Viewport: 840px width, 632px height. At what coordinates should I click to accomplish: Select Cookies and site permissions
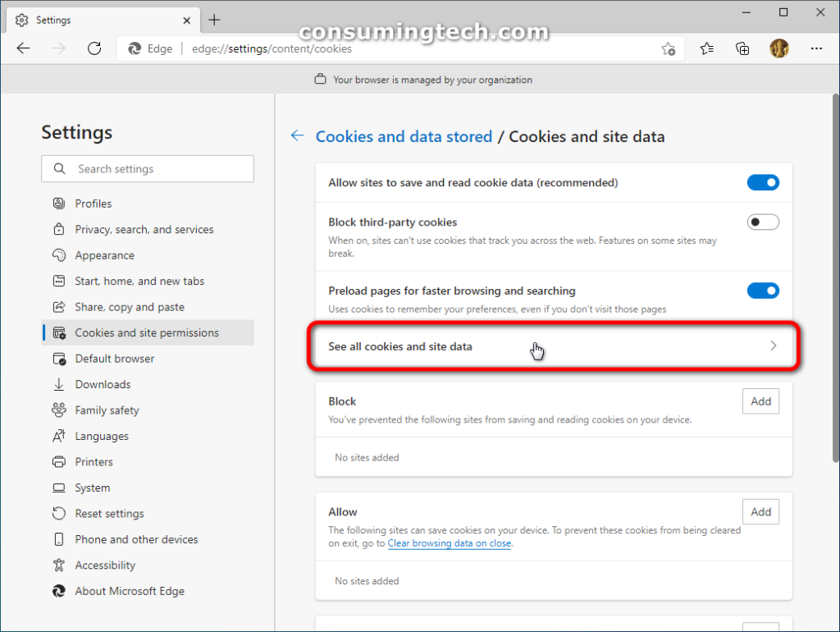(148, 333)
